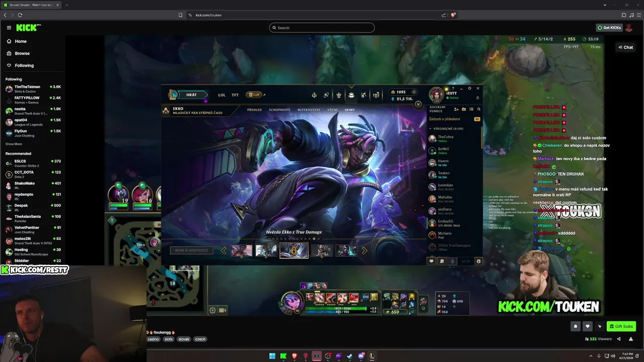Open Discord from the taskbar
This screenshot has height=362, width=644.
361,356
